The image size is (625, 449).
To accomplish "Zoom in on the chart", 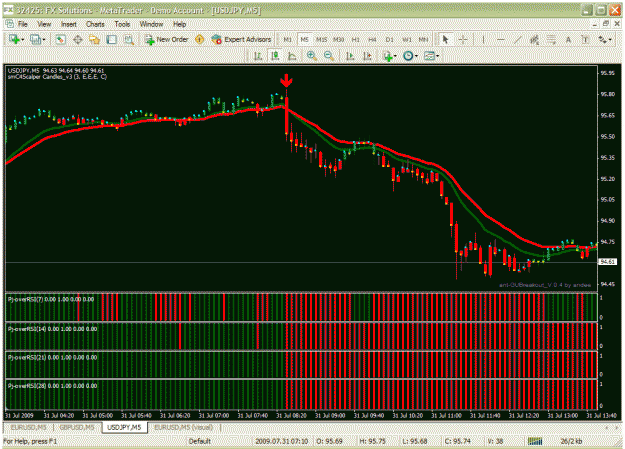I will 312,56.
